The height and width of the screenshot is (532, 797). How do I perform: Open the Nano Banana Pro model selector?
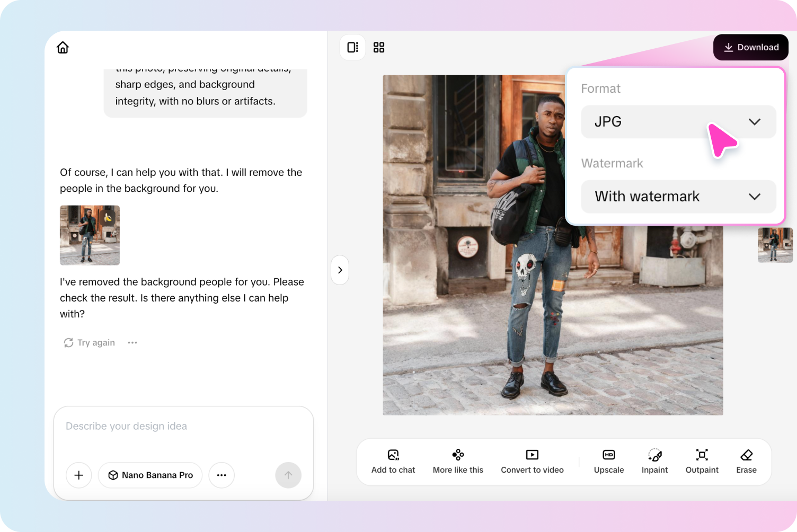tap(150, 475)
